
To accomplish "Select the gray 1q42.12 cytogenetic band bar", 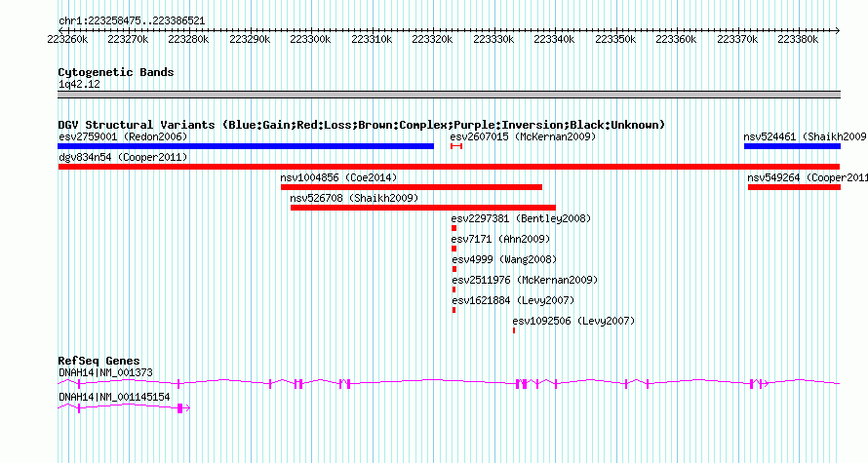I will tap(449, 95).
